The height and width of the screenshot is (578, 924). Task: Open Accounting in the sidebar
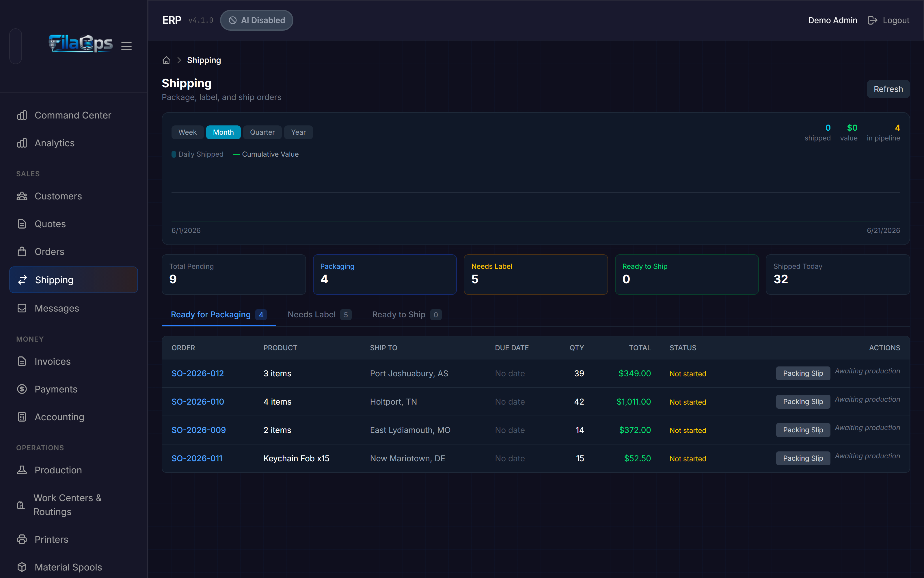pos(73,417)
